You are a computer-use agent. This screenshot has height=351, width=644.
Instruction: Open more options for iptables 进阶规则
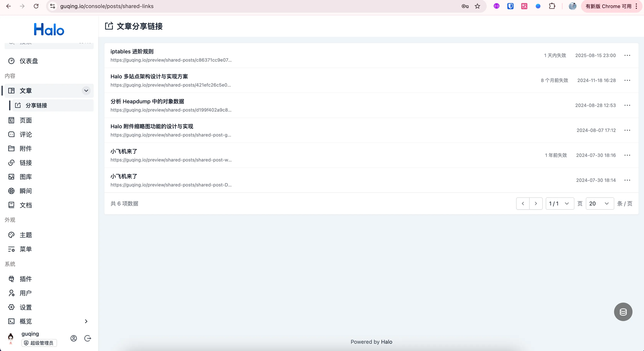pos(627,55)
